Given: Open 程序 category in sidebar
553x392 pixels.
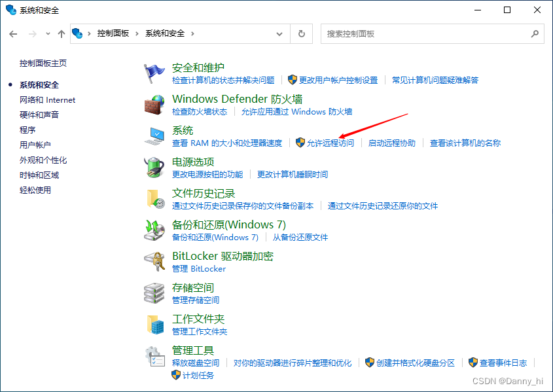Looking at the screenshot, I should (x=27, y=130).
